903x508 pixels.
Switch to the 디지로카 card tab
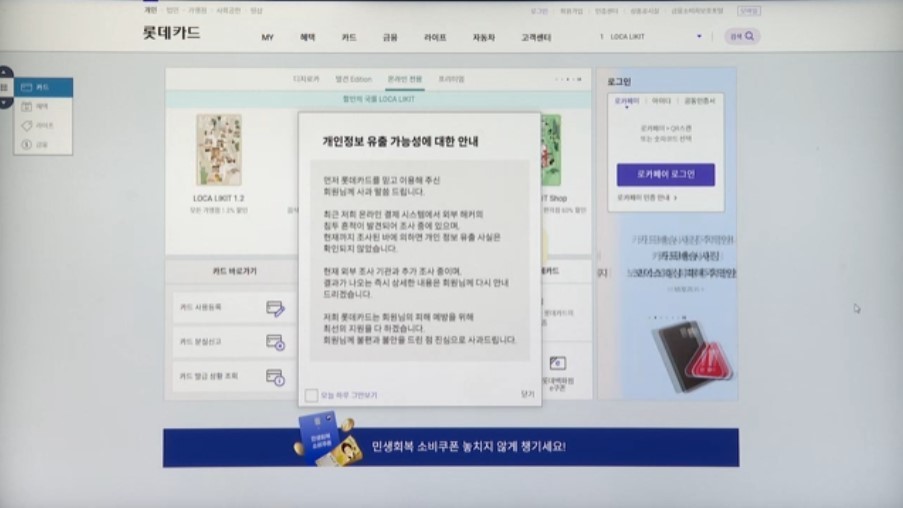[306, 79]
